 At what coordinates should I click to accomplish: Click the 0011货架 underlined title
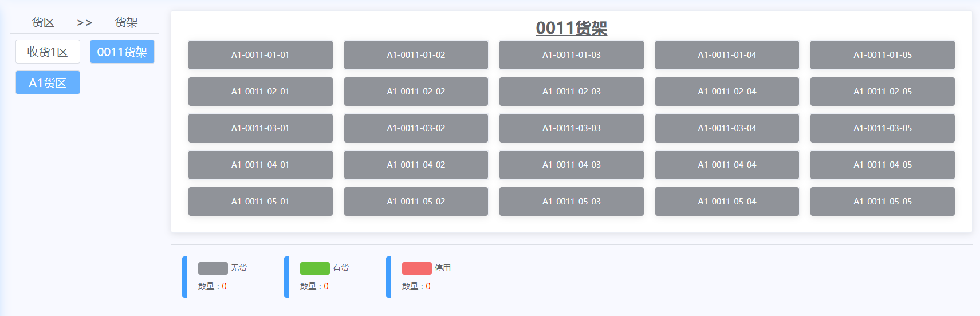pos(571,28)
